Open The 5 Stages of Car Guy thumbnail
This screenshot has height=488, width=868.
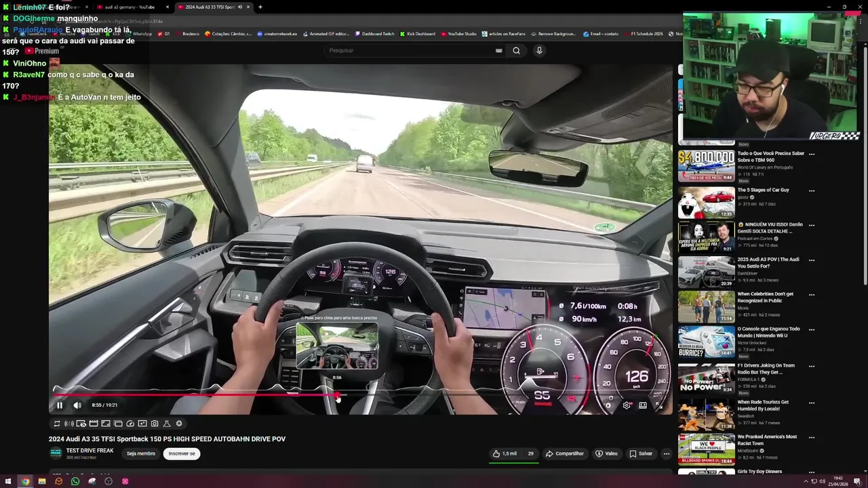pyautogui.click(x=707, y=202)
